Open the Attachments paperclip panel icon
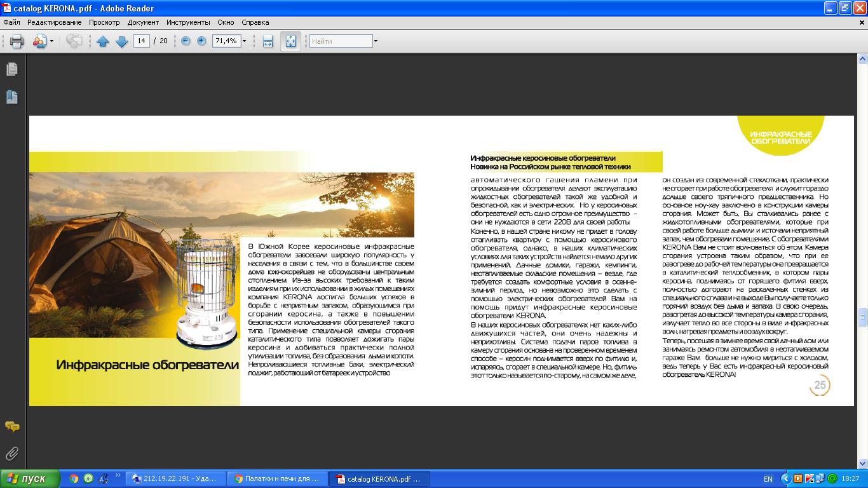The image size is (868, 488). 11,454
